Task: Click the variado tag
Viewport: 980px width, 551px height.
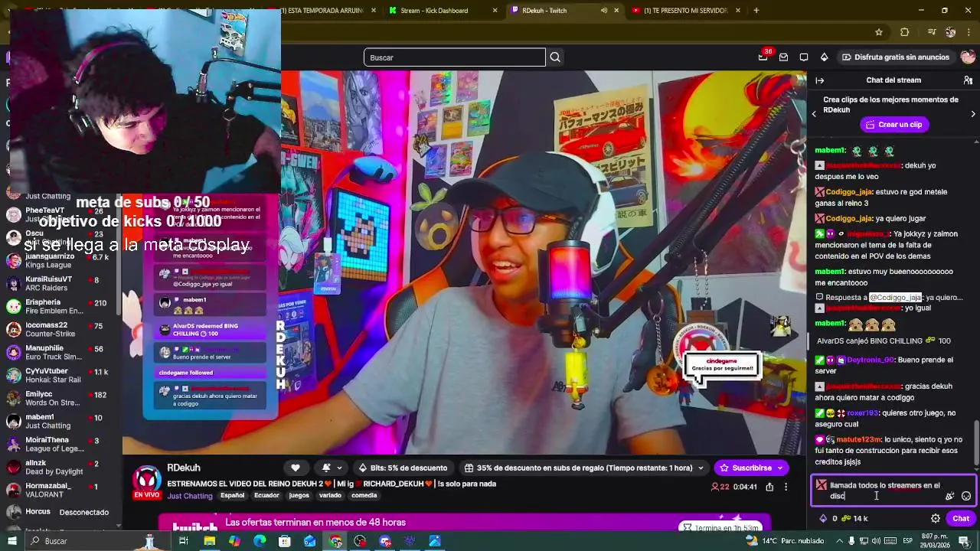Action: (x=330, y=495)
